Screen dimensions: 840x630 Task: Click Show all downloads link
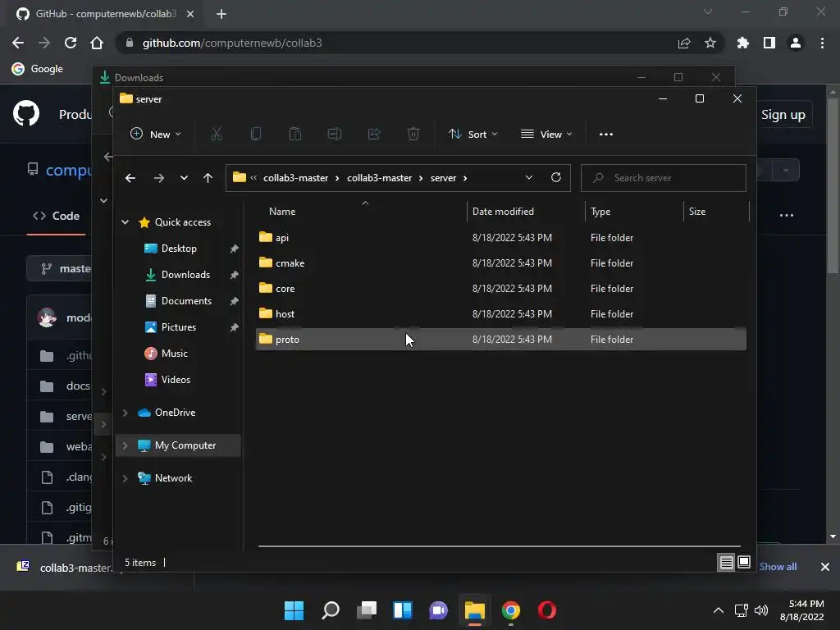click(x=778, y=567)
